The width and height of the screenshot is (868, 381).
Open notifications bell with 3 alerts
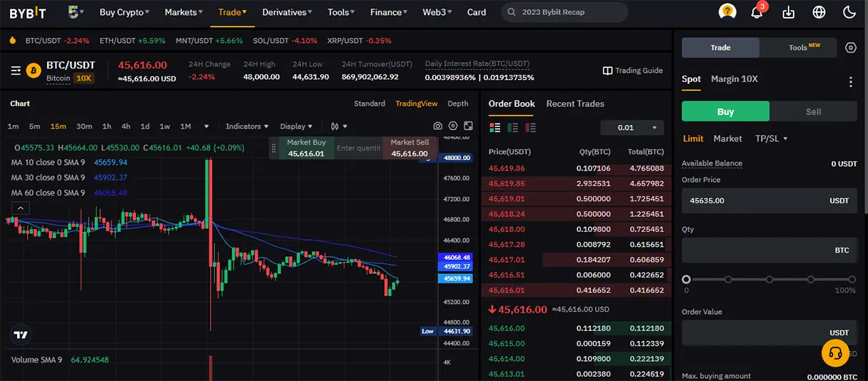coord(757,11)
